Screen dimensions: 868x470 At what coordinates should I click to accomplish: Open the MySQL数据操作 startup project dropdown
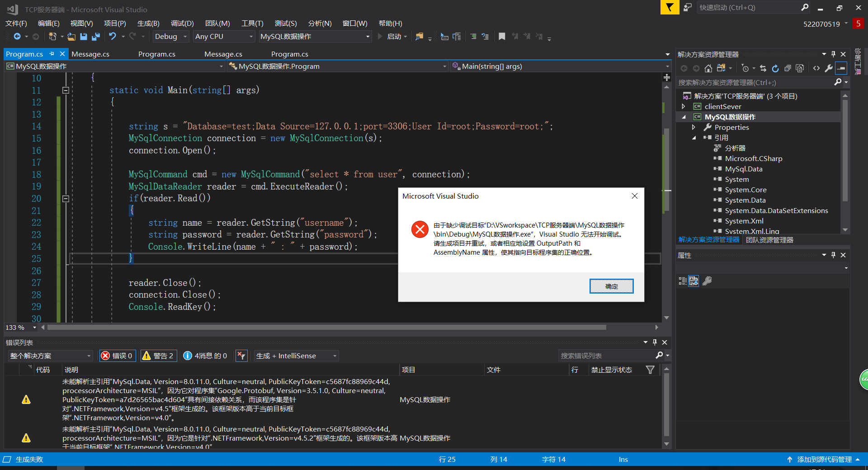pyautogui.click(x=315, y=37)
